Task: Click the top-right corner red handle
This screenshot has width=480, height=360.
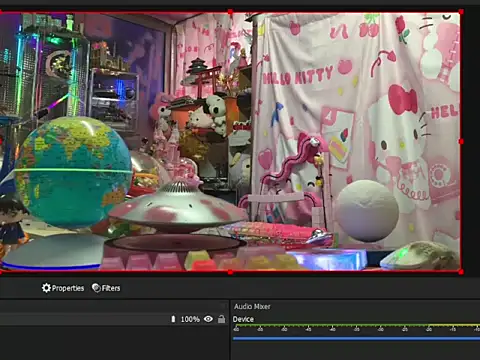Action: pyautogui.click(x=461, y=12)
